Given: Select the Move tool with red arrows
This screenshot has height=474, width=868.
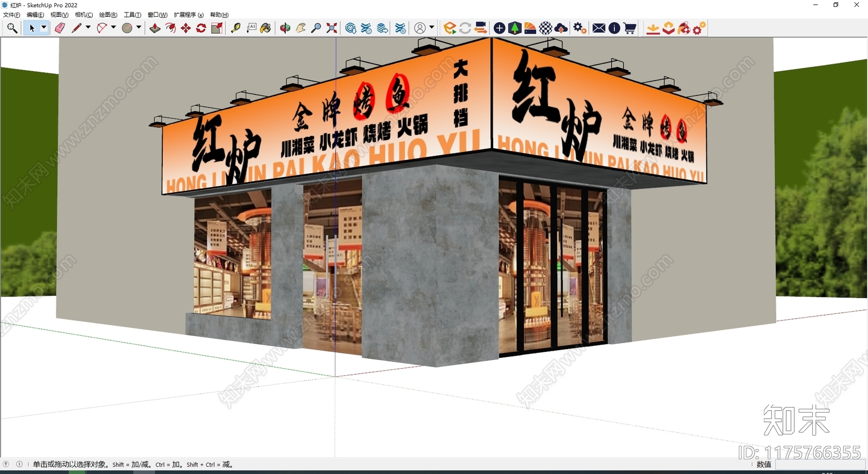Looking at the screenshot, I should 186,28.
